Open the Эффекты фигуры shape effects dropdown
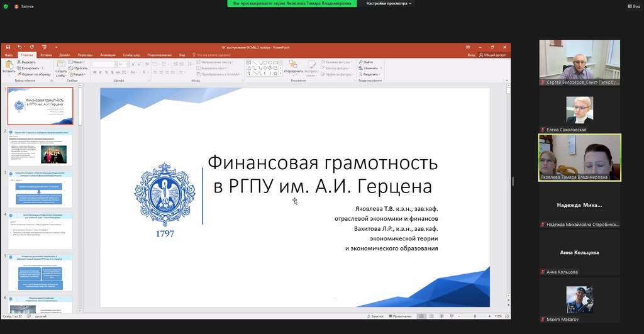Image resolution: width=644 pixels, height=334 pixels. (x=337, y=74)
